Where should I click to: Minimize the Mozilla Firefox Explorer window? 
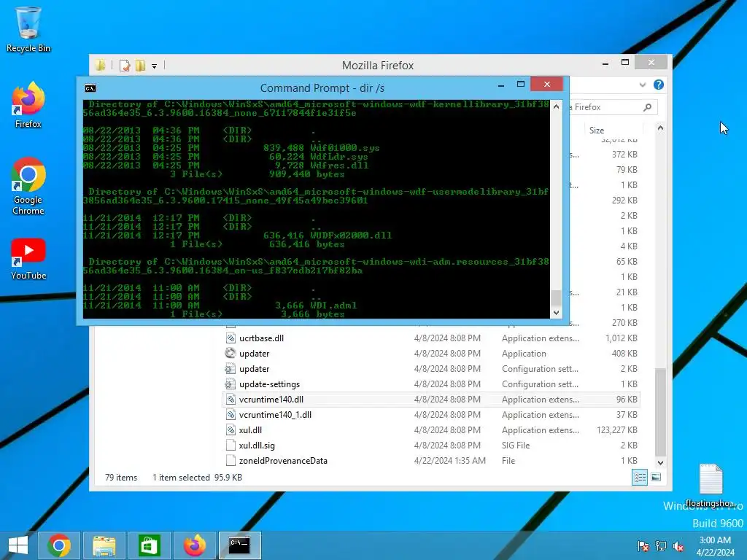605,63
